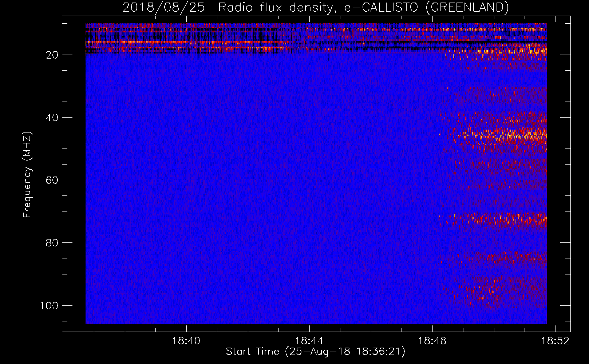This screenshot has height=364, width=589.
Task: Click the plot title e-CALLISTO (GREENLAND)
Action: 426,7
